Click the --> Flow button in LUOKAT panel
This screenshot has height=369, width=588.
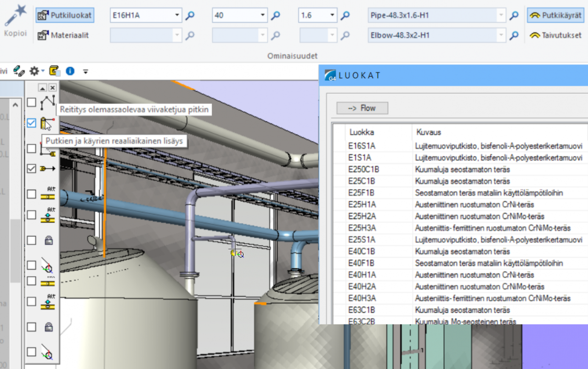(362, 108)
